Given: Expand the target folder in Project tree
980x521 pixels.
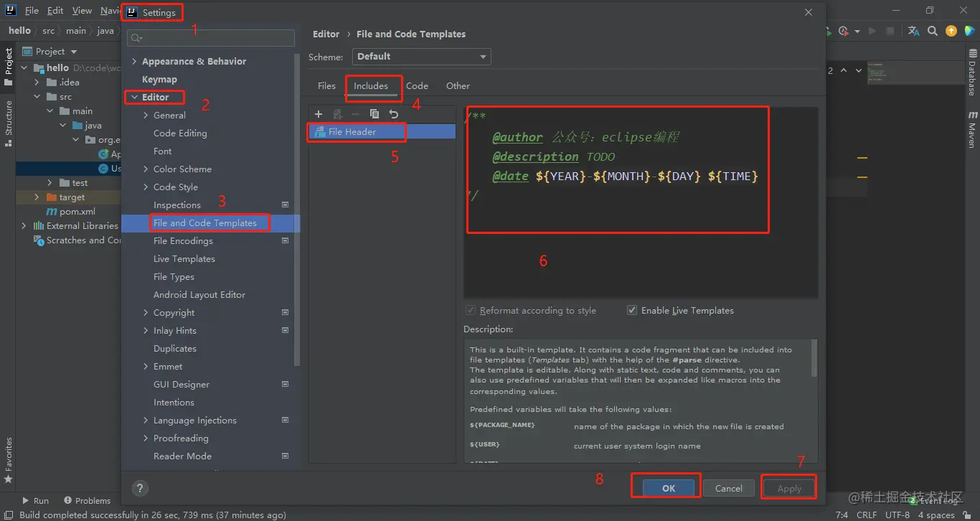Looking at the screenshot, I should 37,197.
